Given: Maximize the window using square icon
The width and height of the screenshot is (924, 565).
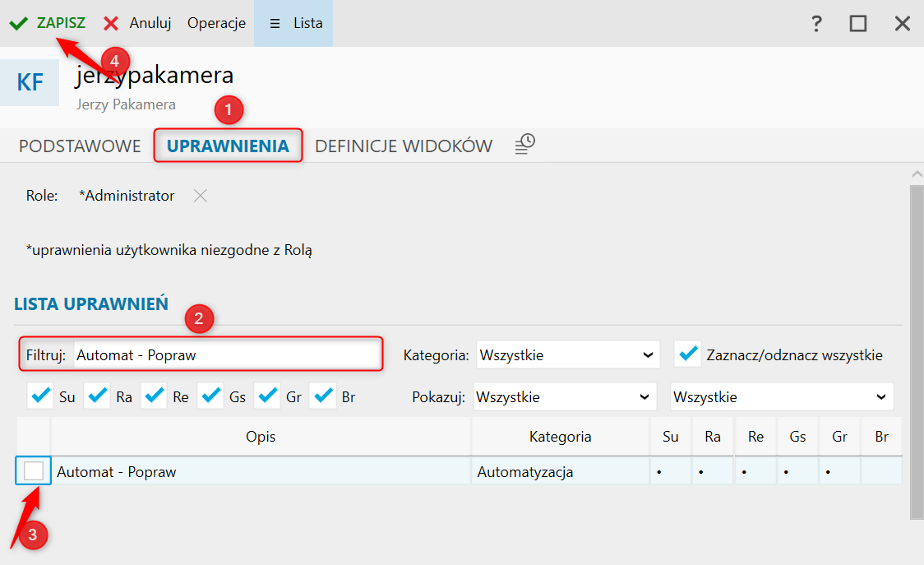Looking at the screenshot, I should (858, 23).
